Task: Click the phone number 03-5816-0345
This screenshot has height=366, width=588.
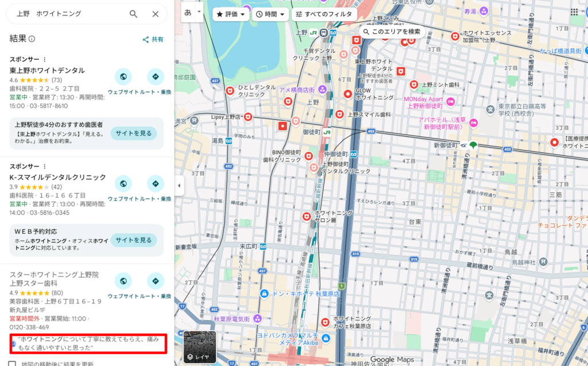Action: (49, 213)
